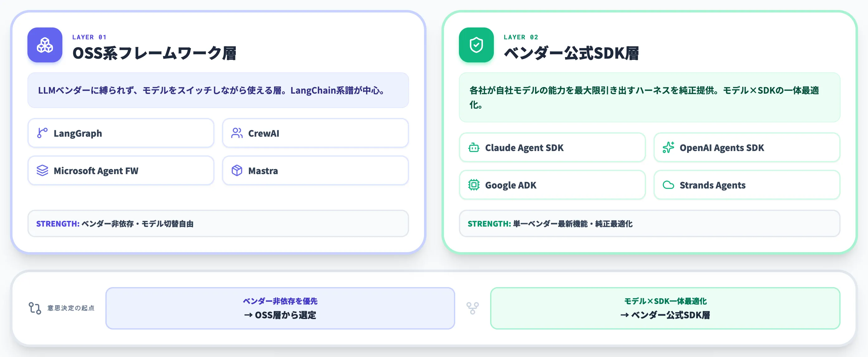Click the → OSS層から選定 text
Viewport: 868px width, 357px height.
coord(280,315)
